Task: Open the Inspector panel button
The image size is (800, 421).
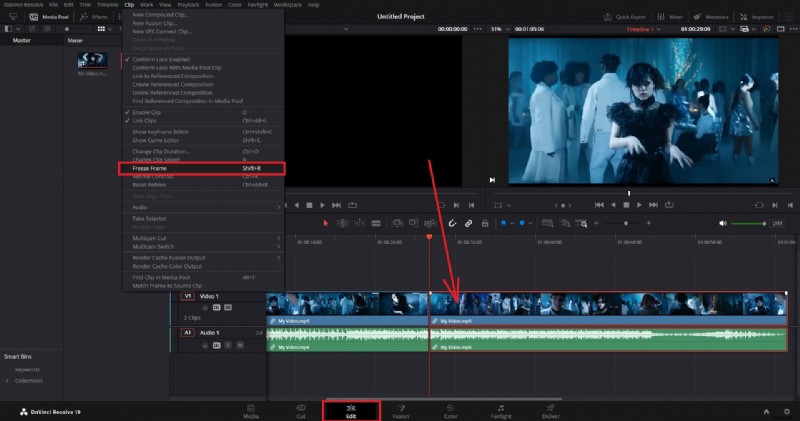Action: [757, 17]
